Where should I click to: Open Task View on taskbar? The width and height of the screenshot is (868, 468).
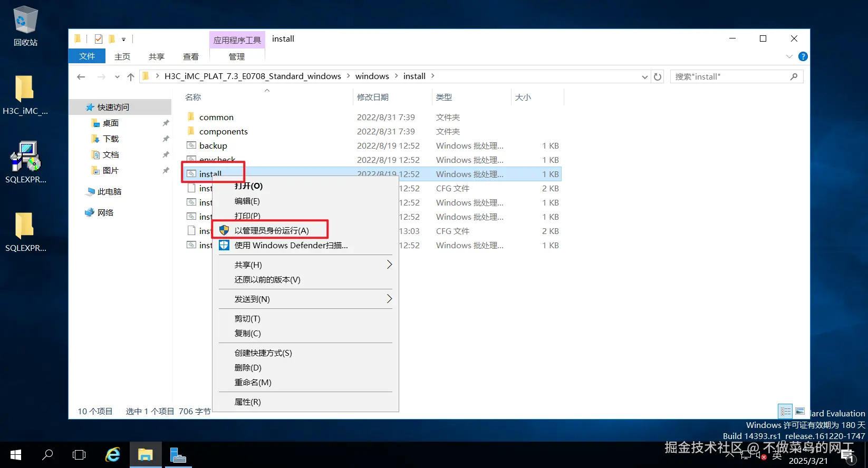(x=79, y=455)
